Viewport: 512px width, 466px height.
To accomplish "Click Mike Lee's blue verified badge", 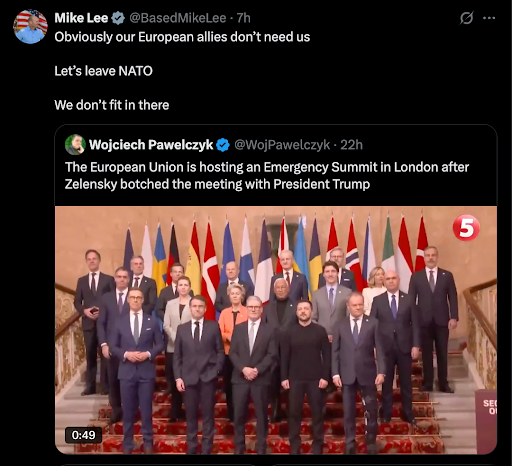I will pyautogui.click(x=118, y=18).
